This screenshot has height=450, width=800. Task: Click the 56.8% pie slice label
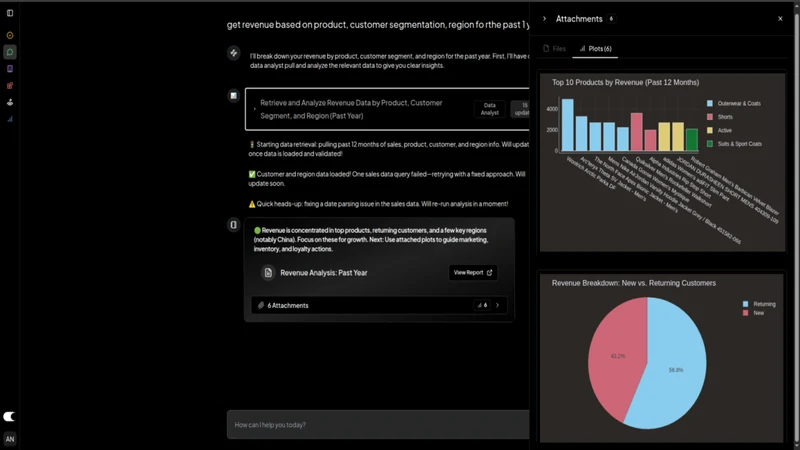(x=676, y=370)
